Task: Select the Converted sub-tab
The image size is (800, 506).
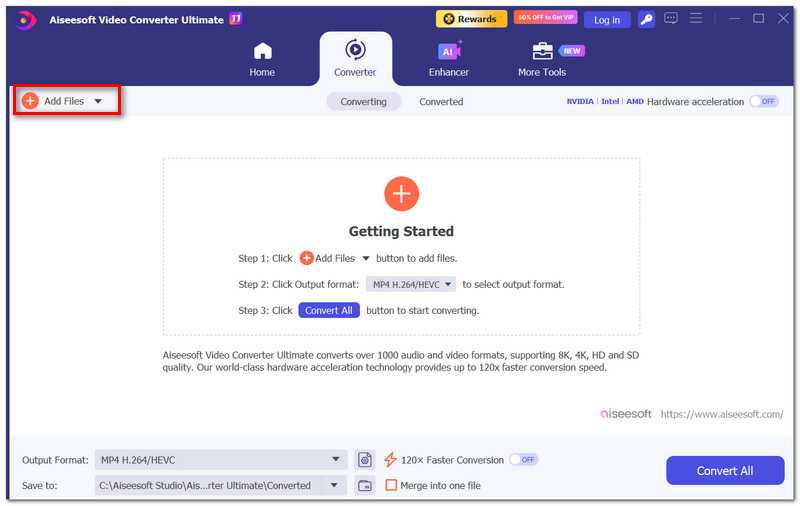Action: 441,102
